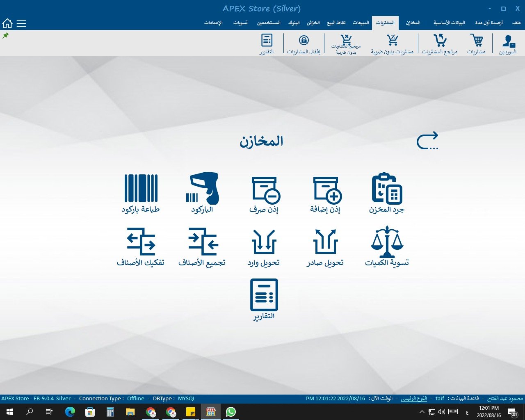Screen dimensions: 525x420
Task: Click the الموردين suppliers toolbar button
Action: tap(508, 44)
